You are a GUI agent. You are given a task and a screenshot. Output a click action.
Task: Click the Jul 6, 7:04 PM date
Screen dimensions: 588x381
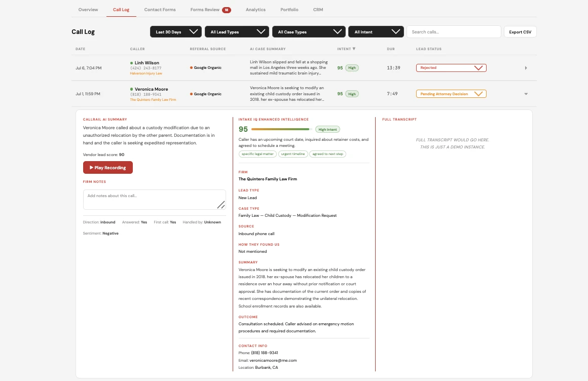(89, 68)
